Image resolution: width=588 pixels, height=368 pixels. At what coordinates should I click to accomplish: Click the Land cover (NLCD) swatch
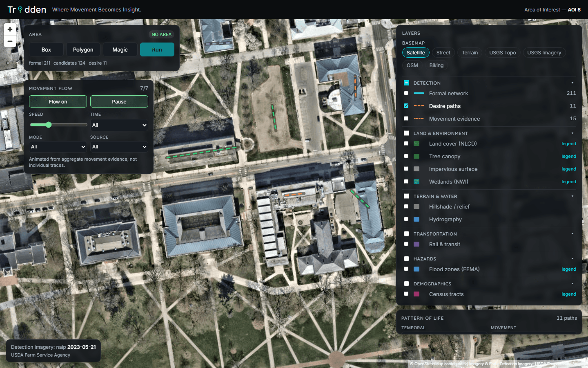click(416, 144)
